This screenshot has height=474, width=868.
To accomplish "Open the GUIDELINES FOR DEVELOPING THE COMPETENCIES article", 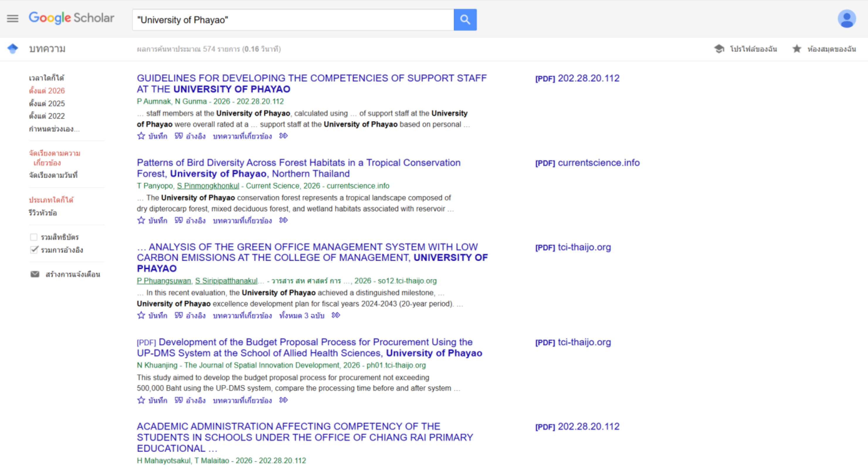I will click(312, 83).
